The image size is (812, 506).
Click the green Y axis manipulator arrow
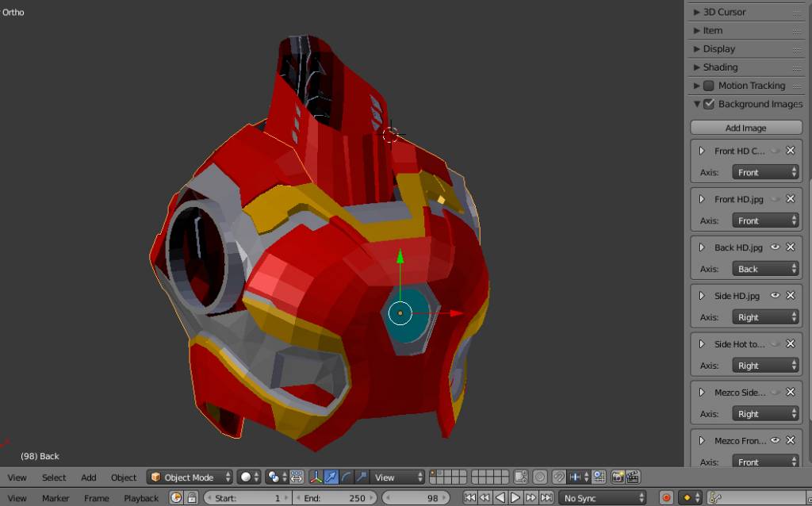point(400,256)
